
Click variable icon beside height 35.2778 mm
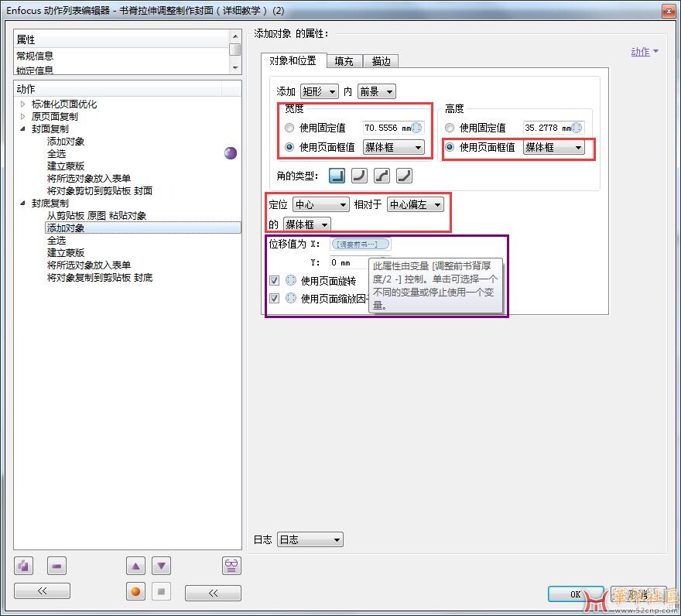click(x=577, y=128)
